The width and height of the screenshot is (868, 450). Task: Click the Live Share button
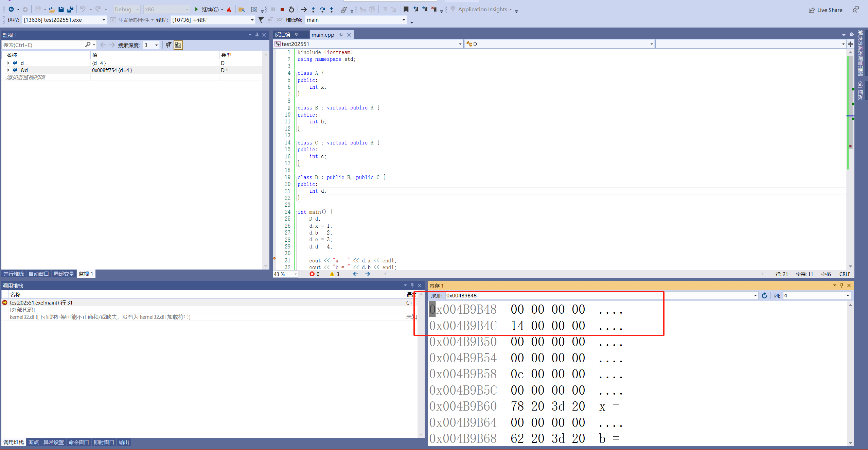coord(825,10)
